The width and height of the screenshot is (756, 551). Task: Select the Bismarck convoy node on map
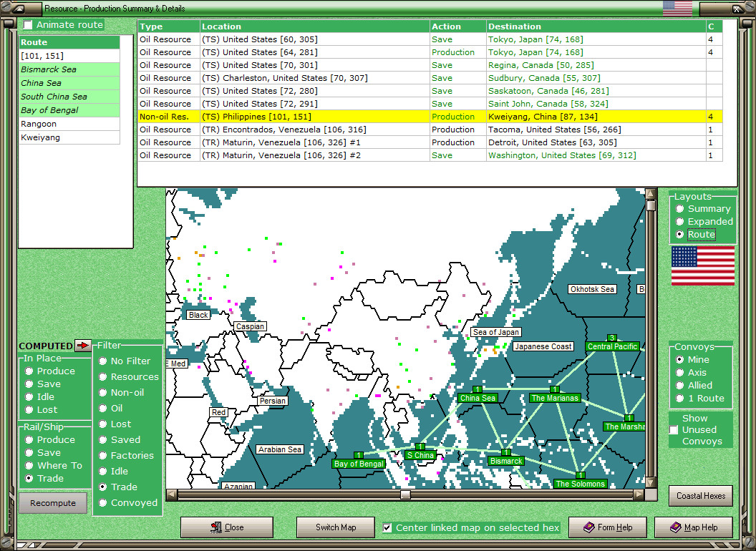pyautogui.click(x=505, y=461)
